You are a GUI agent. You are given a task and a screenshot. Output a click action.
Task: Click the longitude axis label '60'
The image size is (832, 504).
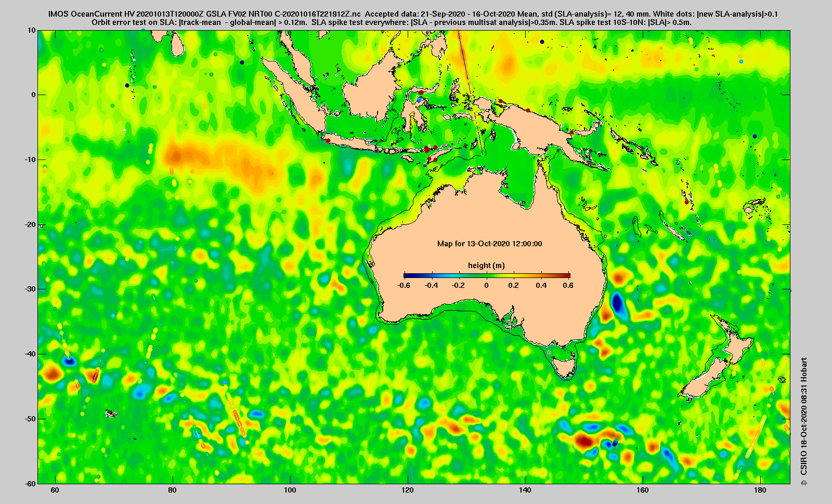click(55, 490)
